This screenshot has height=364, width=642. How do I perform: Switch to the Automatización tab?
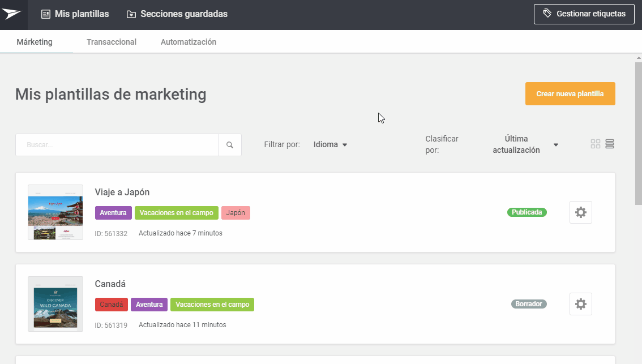[189, 42]
